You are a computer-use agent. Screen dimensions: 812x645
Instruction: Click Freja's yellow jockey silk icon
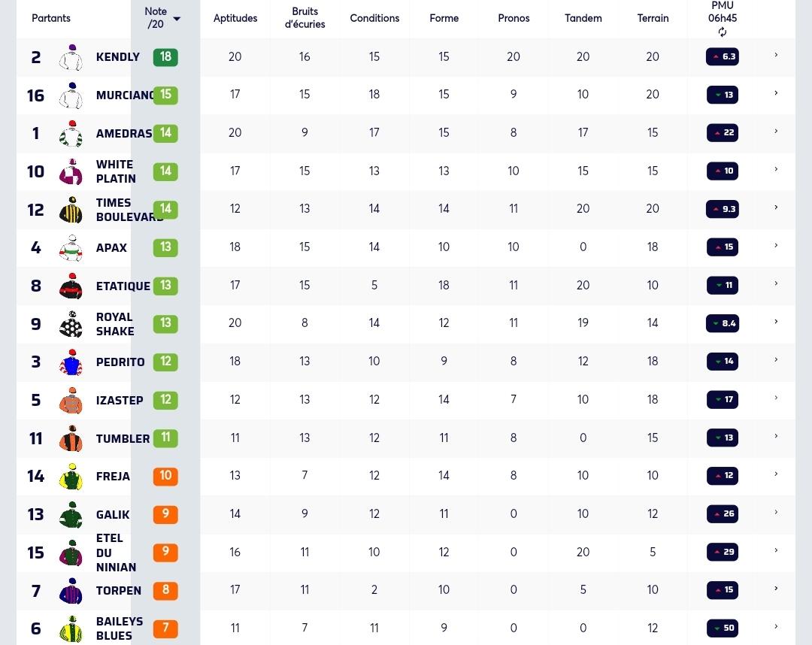pyautogui.click(x=71, y=477)
